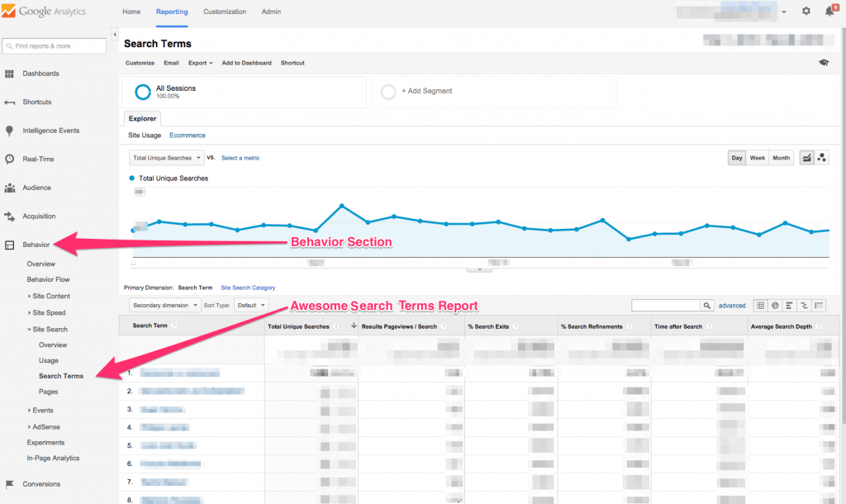The height and width of the screenshot is (504, 846).
Task: Open the Secondary dimension dropdown
Action: pos(164,306)
